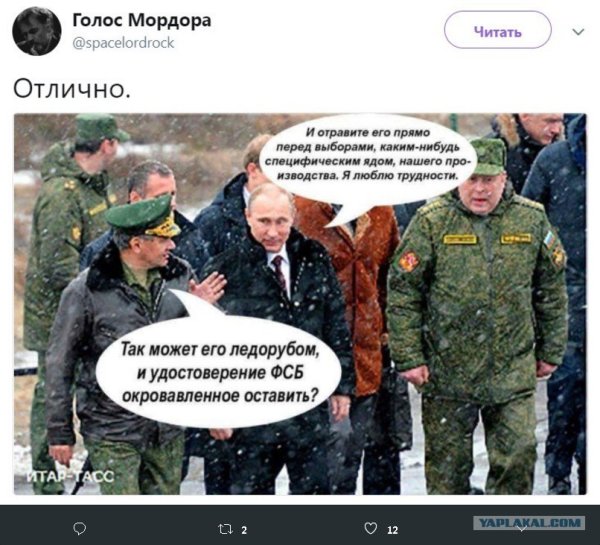Follow the account via Читать button
This screenshot has height=545, width=600.
click(497, 30)
